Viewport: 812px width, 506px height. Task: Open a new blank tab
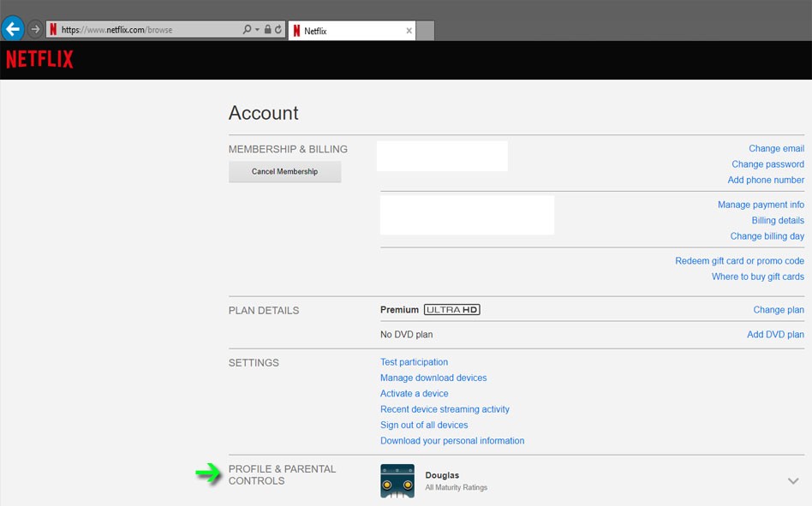[x=425, y=31]
